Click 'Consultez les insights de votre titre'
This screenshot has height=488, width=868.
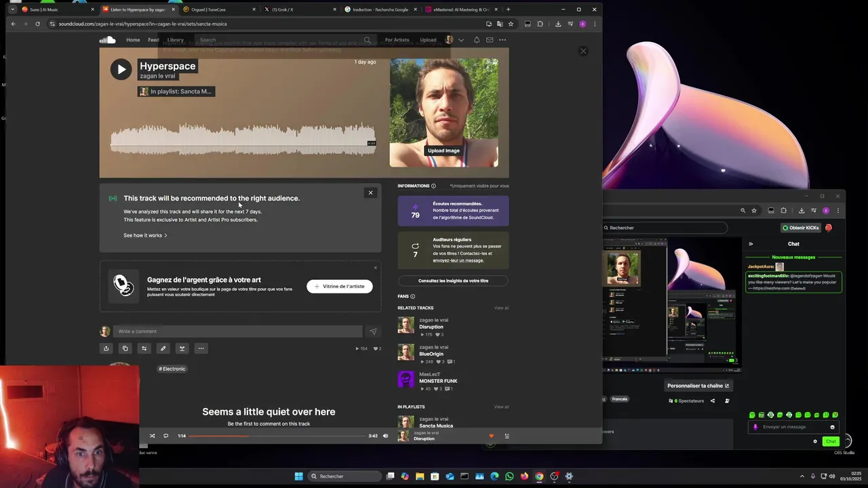click(x=453, y=281)
